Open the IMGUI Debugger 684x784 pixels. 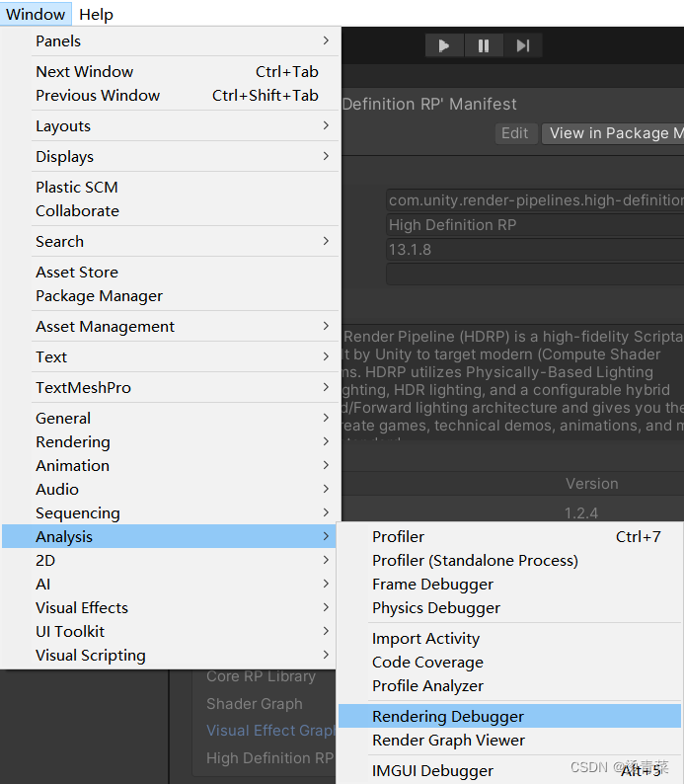pyautogui.click(x=509, y=771)
